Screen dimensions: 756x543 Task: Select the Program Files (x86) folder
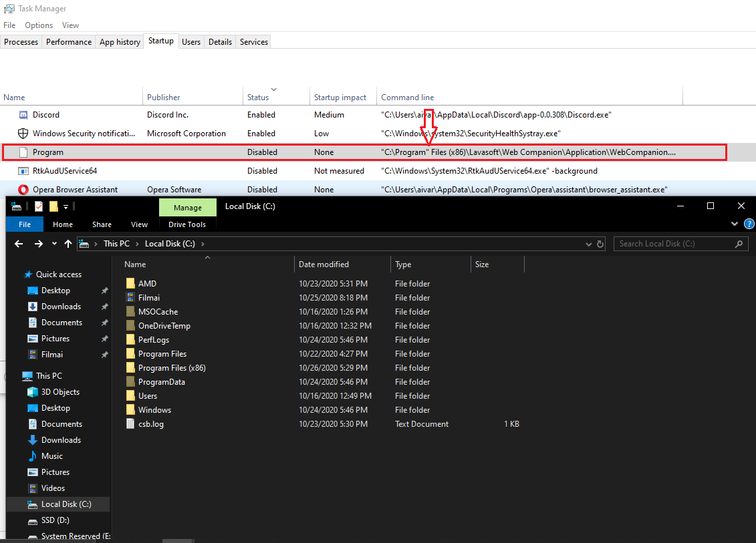(x=172, y=367)
